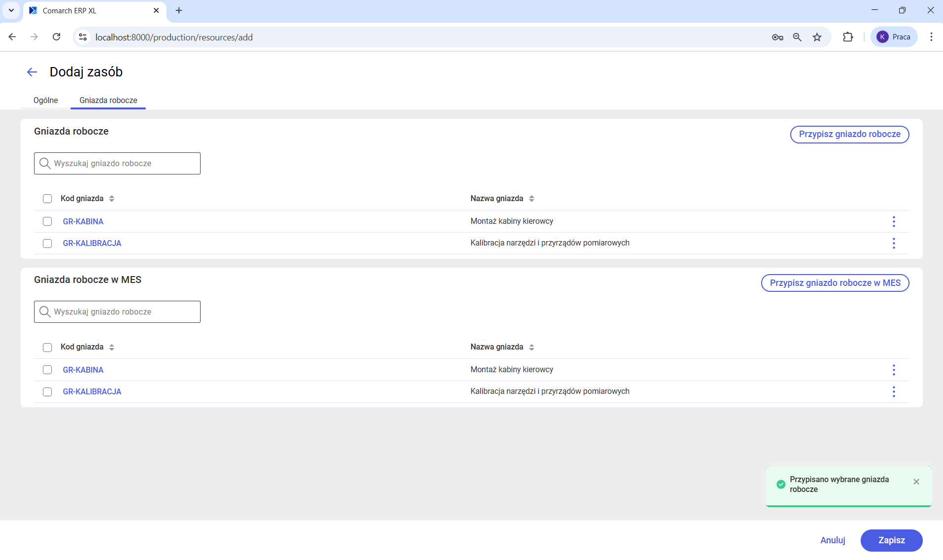Reload the current page
Viewport: 943px width, 560px height.
[57, 37]
